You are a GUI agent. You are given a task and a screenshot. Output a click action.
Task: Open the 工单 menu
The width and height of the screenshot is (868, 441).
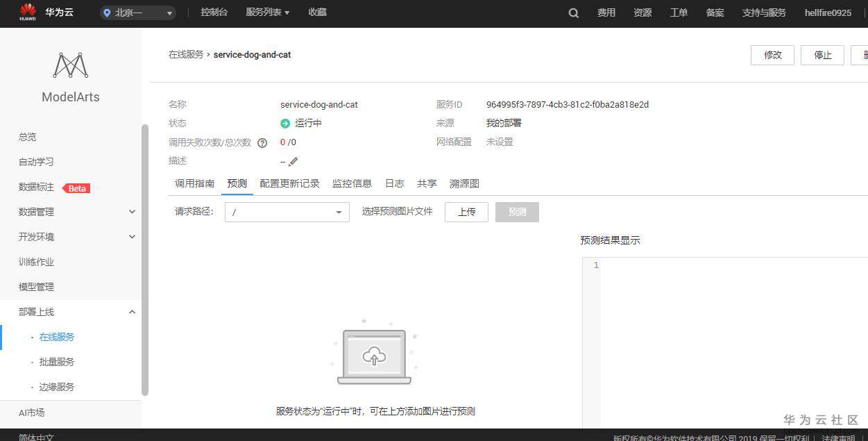[679, 13]
